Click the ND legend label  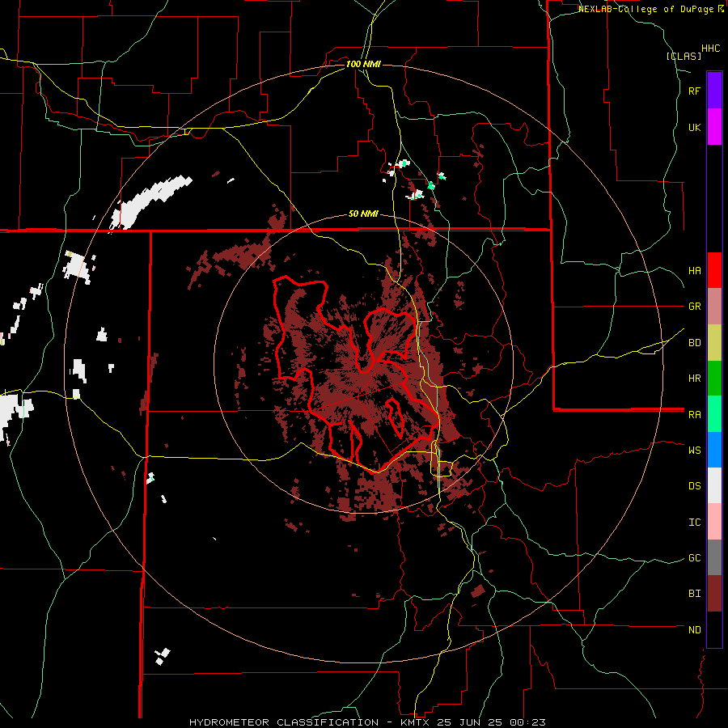(x=695, y=630)
